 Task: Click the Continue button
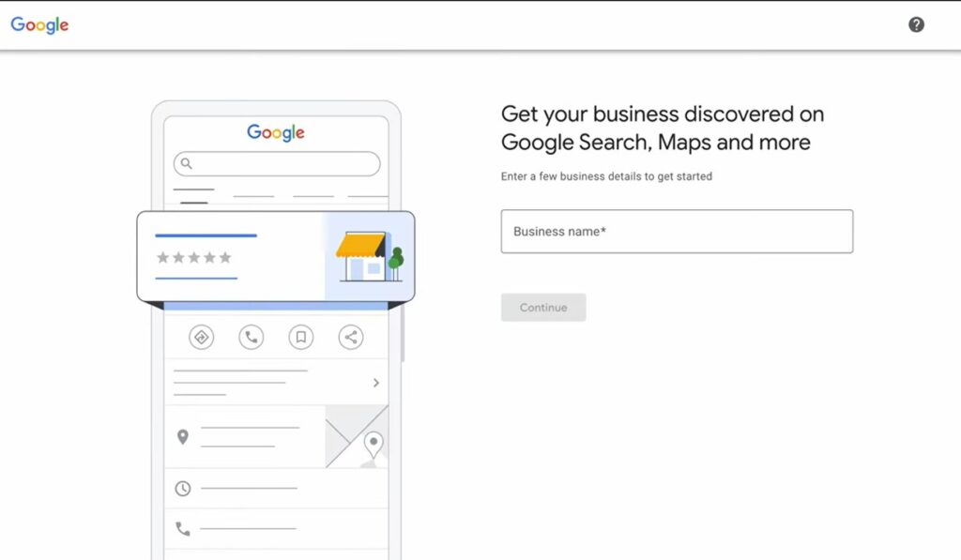coord(543,308)
